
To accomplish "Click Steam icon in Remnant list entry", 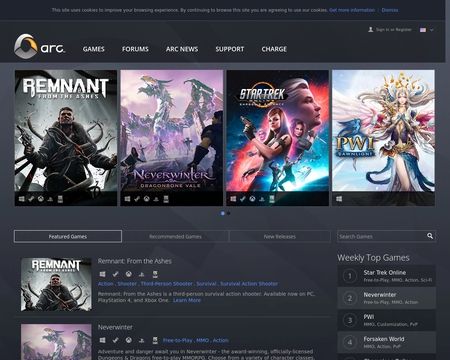I will [115, 274].
